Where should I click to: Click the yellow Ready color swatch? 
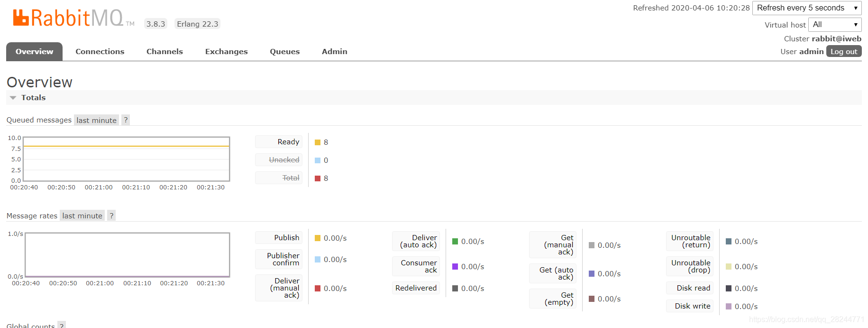(318, 142)
